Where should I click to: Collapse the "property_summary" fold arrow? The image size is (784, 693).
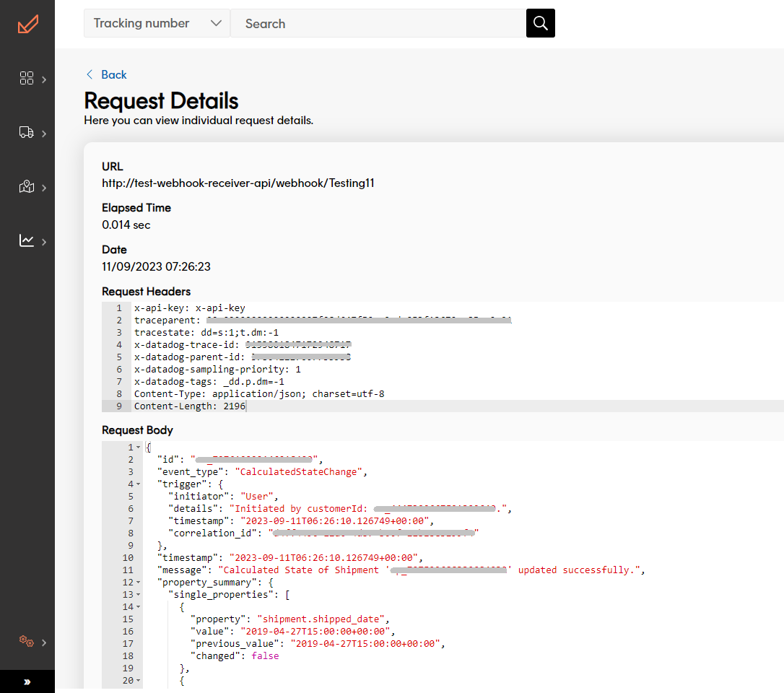[139, 583]
